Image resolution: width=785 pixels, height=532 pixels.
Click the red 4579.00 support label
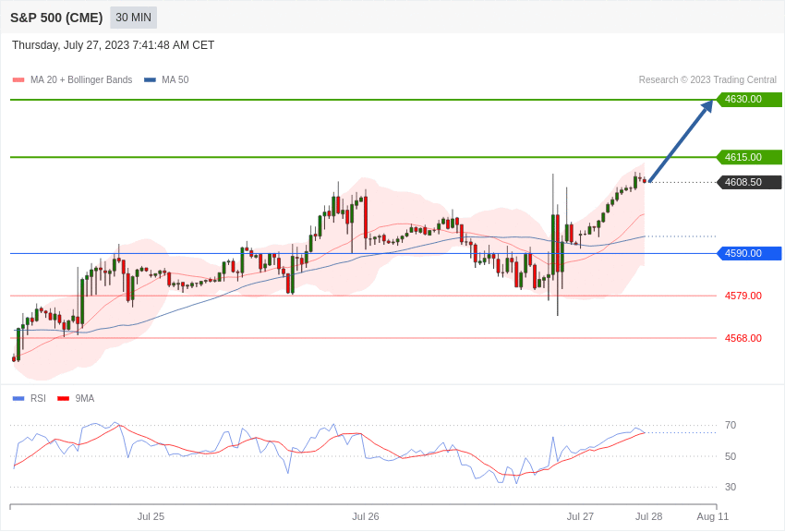click(x=743, y=296)
